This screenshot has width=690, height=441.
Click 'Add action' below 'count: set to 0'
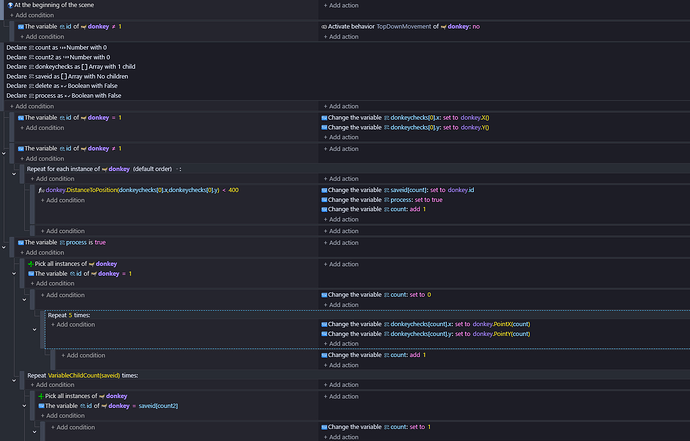(x=341, y=305)
